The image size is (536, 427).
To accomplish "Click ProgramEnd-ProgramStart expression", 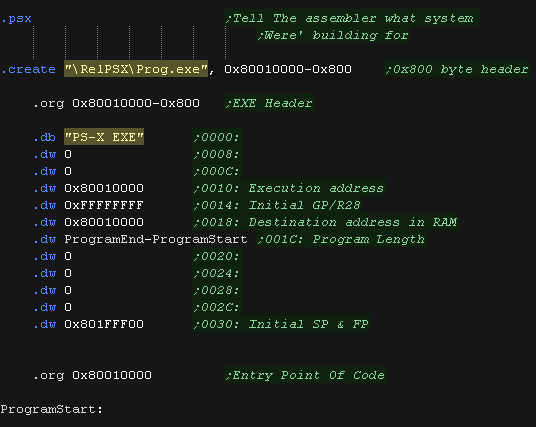I will [x=156, y=239].
